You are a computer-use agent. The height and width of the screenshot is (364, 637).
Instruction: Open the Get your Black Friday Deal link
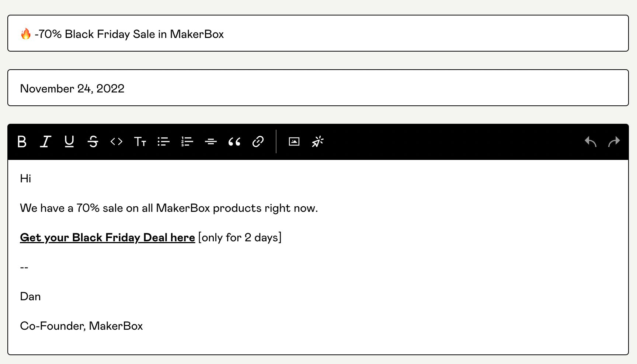(x=107, y=238)
